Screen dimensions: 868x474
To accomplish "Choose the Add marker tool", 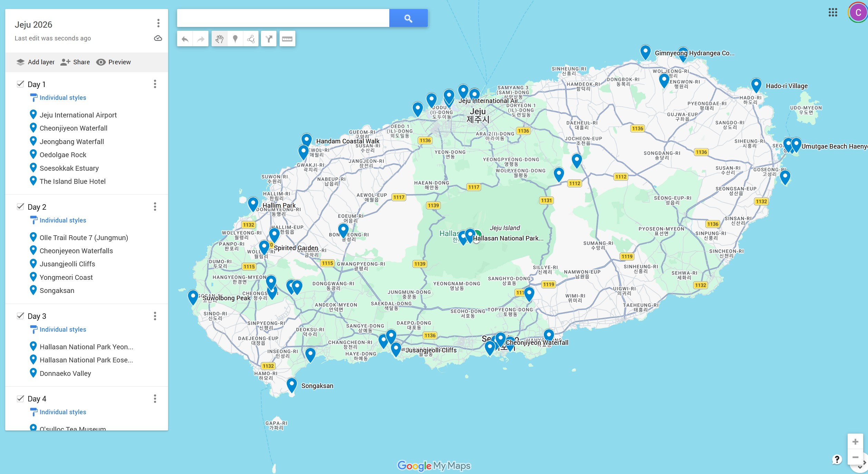I will (235, 39).
